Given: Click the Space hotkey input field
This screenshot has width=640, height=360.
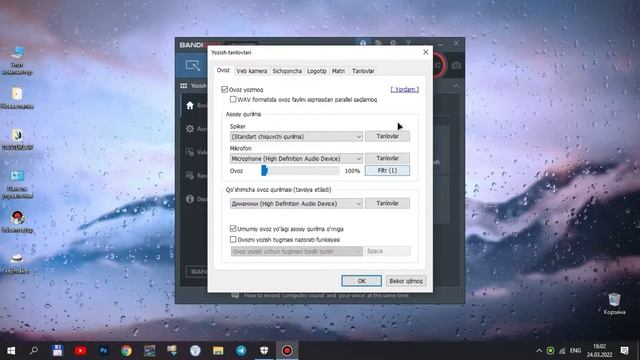Looking at the screenshot, I should (387, 251).
